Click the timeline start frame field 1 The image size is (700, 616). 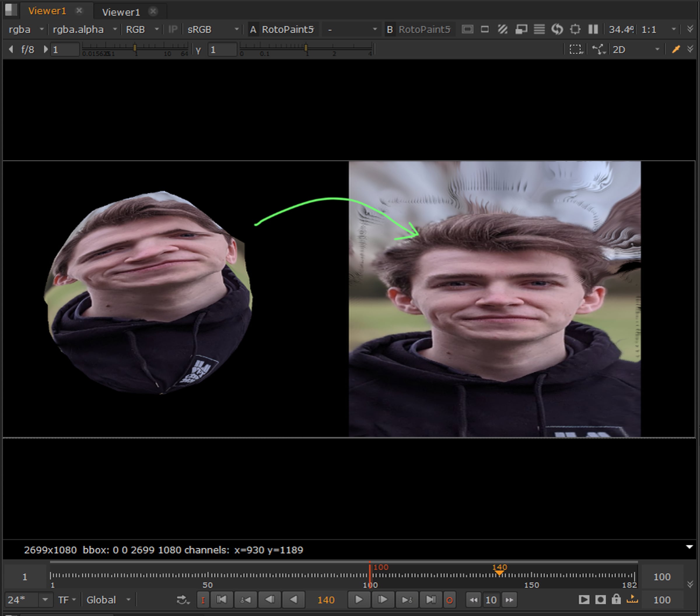[x=25, y=577]
